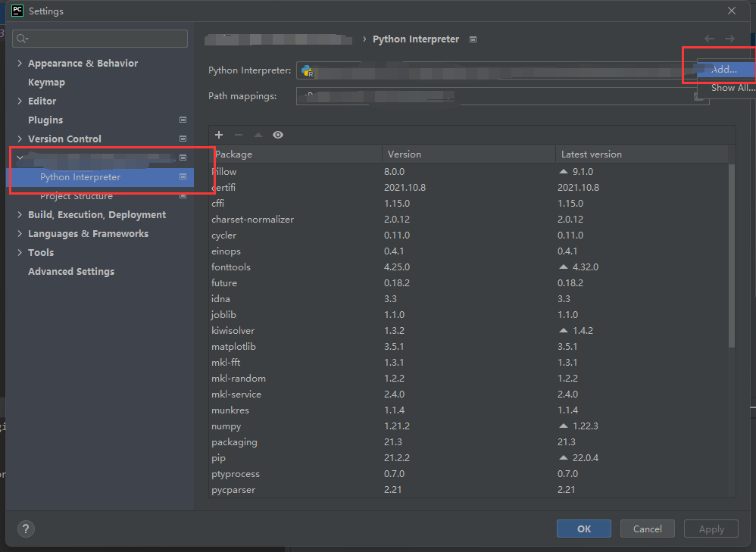Image resolution: width=756 pixels, height=552 pixels.
Task: Click upgrade arrow for Pillow 9.1.0
Action: tap(563, 172)
